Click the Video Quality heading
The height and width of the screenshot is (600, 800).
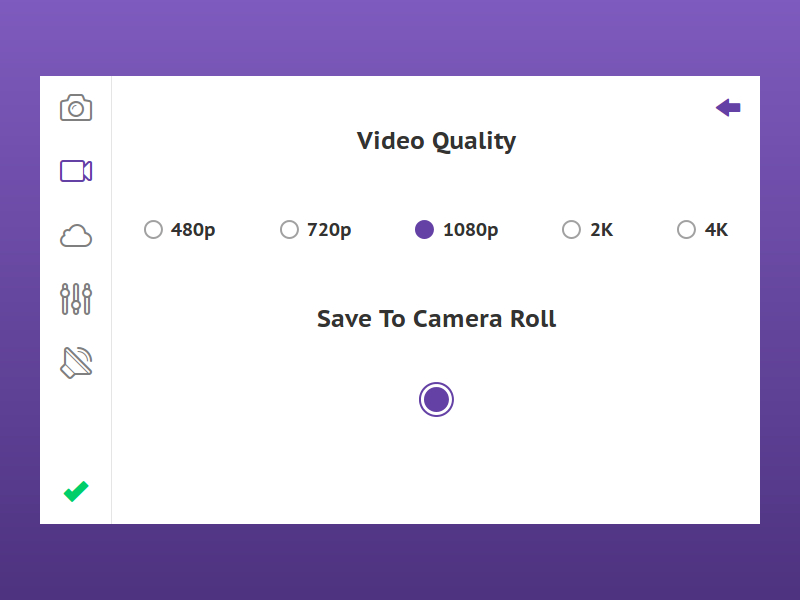coord(436,141)
